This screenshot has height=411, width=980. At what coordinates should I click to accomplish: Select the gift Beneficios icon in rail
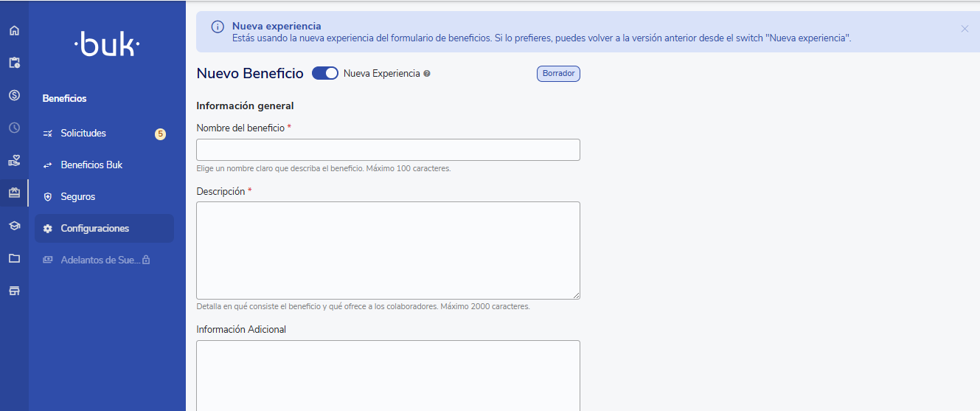point(14,193)
